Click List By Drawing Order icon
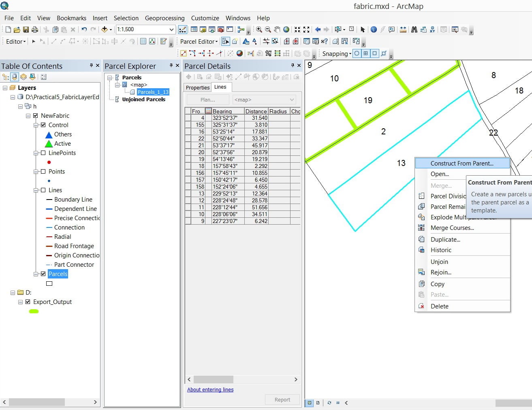This screenshot has height=410, width=532. (6, 77)
